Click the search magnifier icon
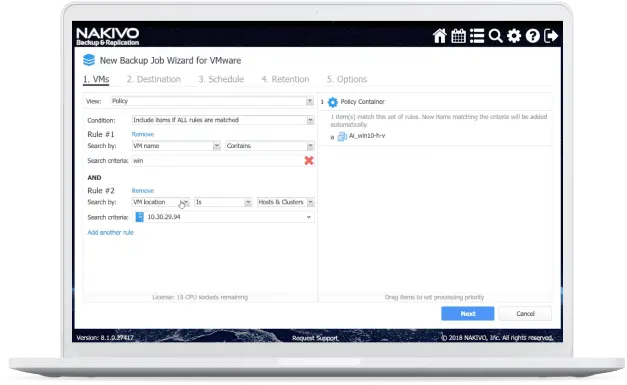The height and width of the screenshot is (385, 627). tap(495, 36)
